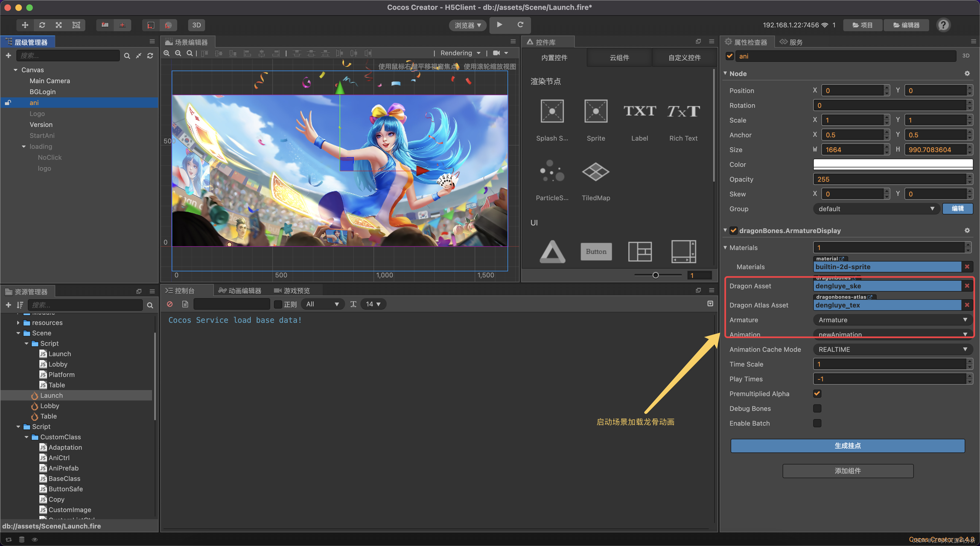Open console font size 14 dropdown
The width and height of the screenshot is (980, 546).
tap(373, 304)
